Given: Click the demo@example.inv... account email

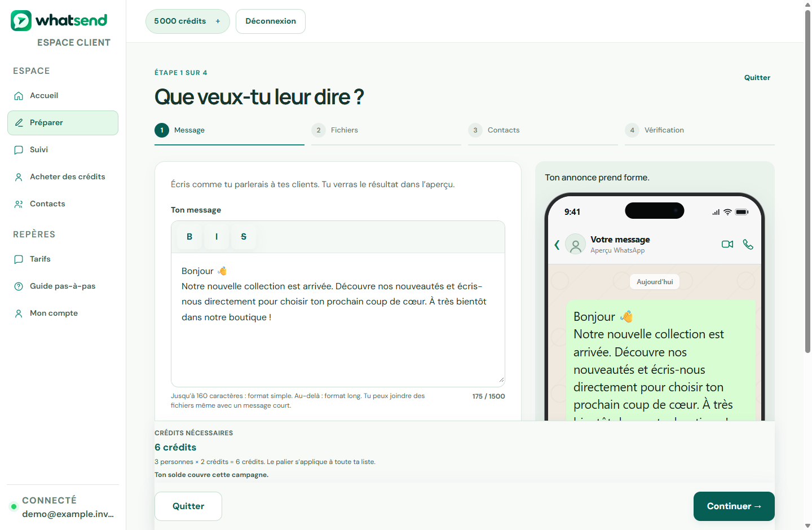Looking at the screenshot, I should (68, 514).
